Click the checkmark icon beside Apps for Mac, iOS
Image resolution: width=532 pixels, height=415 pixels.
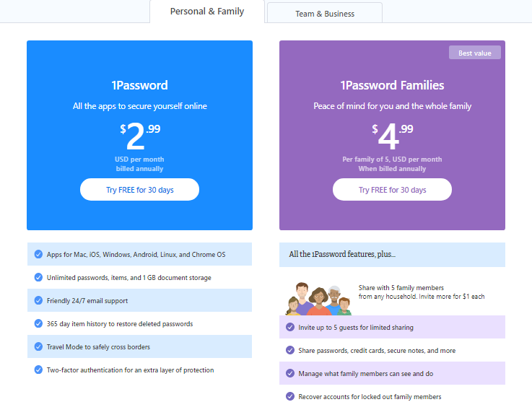pyautogui.click(x=38, y=254)
